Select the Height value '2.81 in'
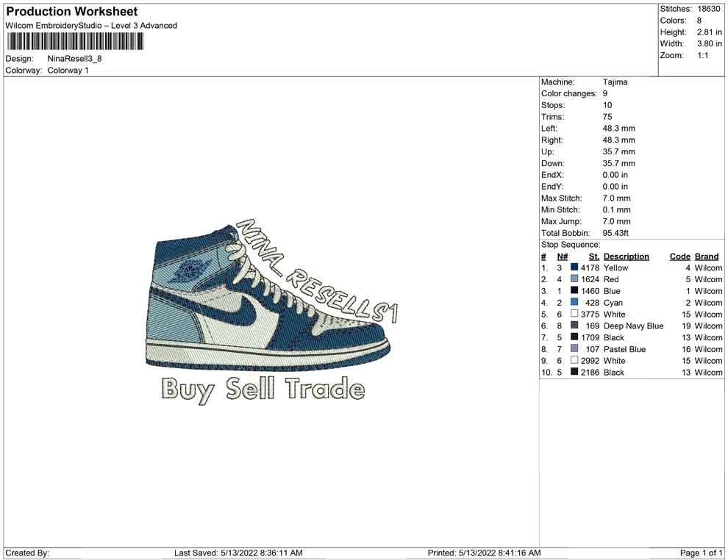This screenshot has width=728, height=560. tap(710, 32)
